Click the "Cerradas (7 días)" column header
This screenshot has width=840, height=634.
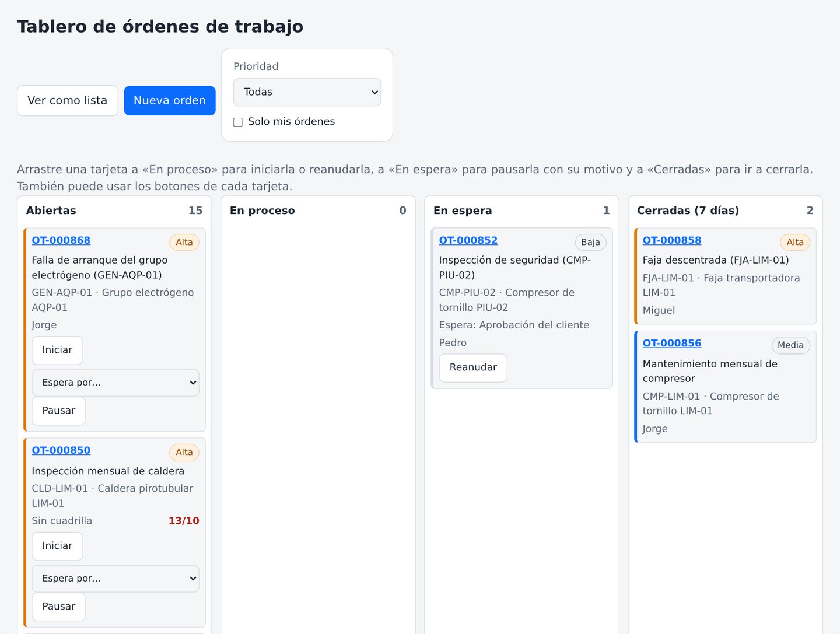pyautogui.click(x=688, y=211)
